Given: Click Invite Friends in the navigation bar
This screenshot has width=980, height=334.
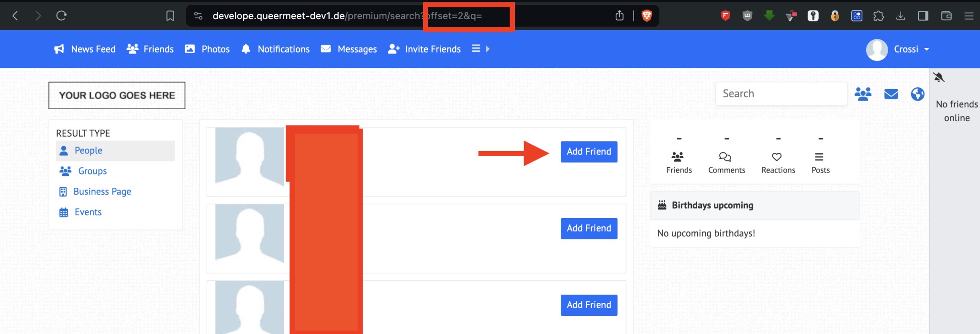Looking at the screenshot, I should coord(424,49).
